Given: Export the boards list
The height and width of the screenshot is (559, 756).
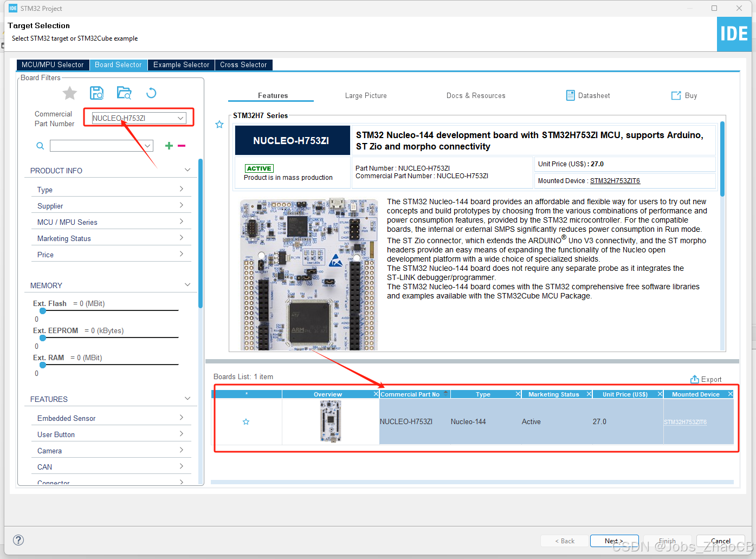Looking at the screenshot, I should coord(706,379).
